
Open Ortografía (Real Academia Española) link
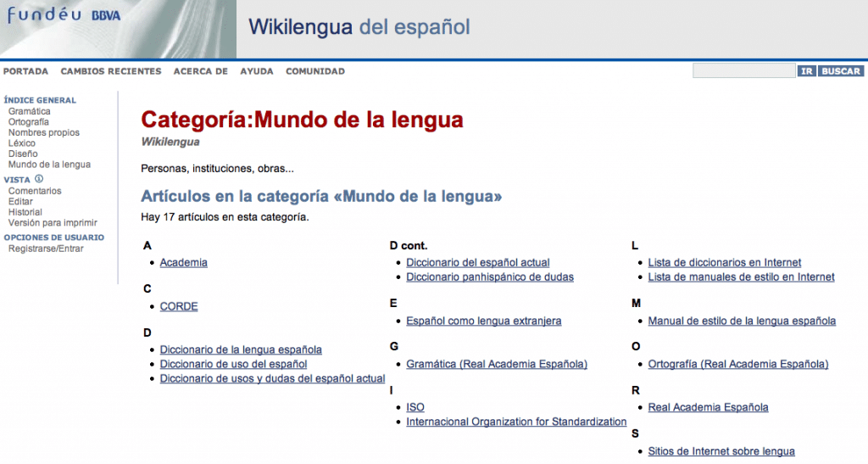tap(738, 364)
